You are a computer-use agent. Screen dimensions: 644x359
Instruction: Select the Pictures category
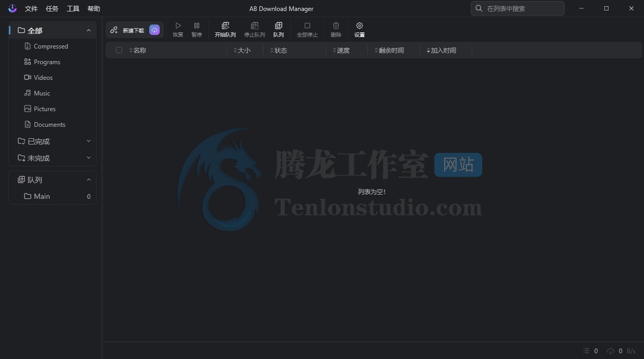[x=53, y=109]
